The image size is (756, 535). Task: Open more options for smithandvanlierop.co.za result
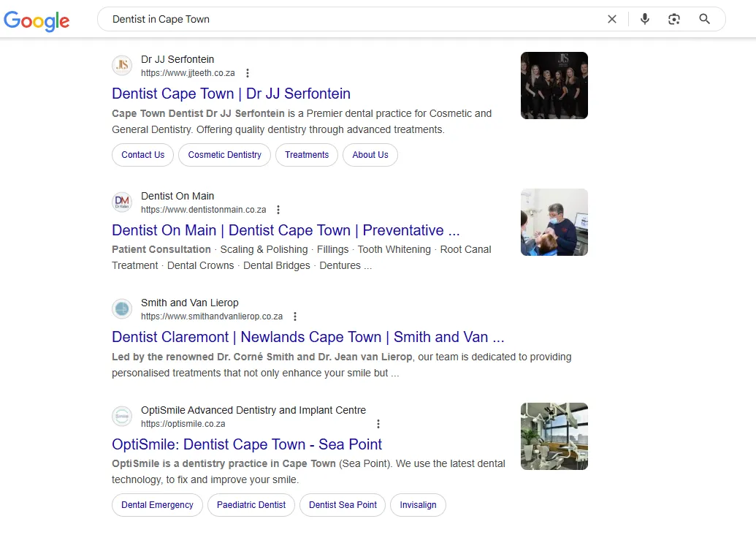(295, 316)
